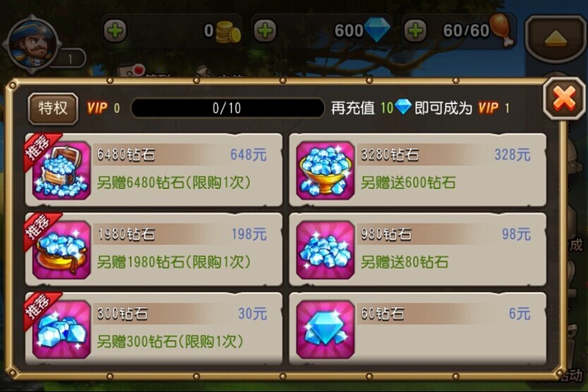588x392 pixels.
Task: Buy the 98元 diamond package
Action: tap(418, 250)
